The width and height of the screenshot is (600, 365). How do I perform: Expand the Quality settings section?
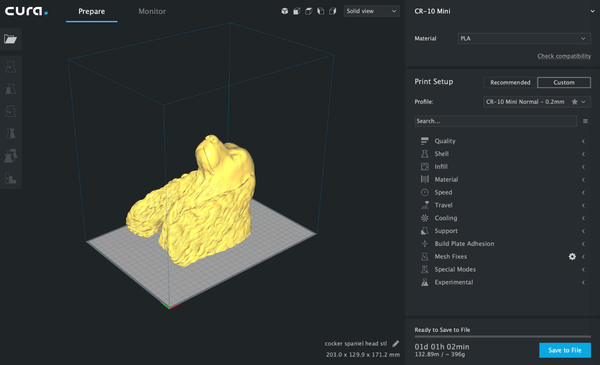point(502,141)
